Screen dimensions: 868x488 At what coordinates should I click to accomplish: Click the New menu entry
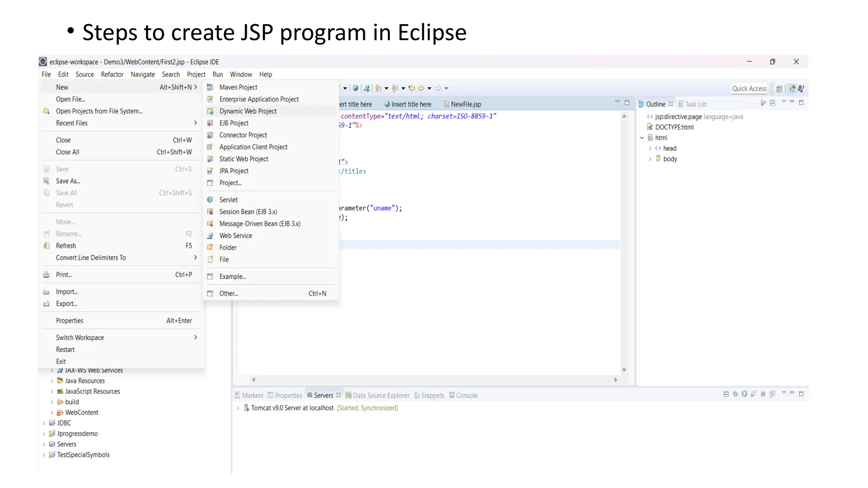coord(121,87)
